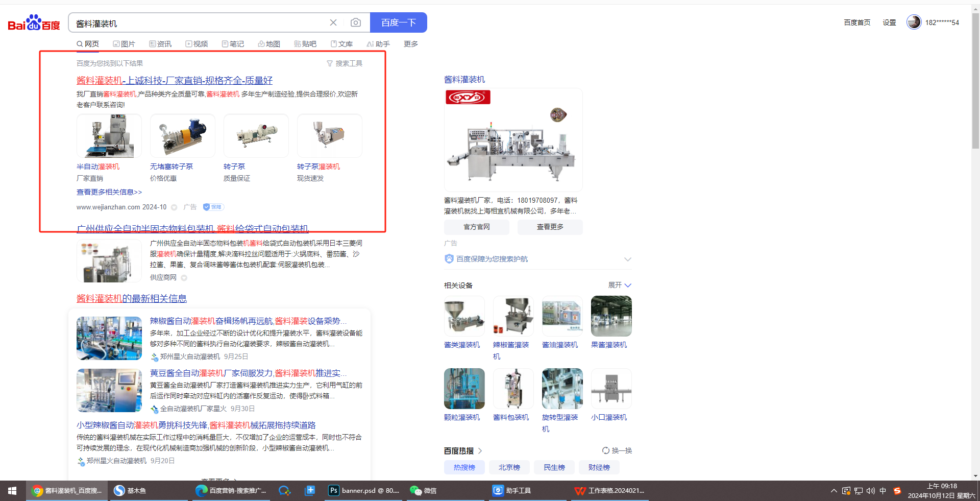Open the 果酱灌装机 related device thumbnail
This screenshot has width=980, height=501.
611,317
